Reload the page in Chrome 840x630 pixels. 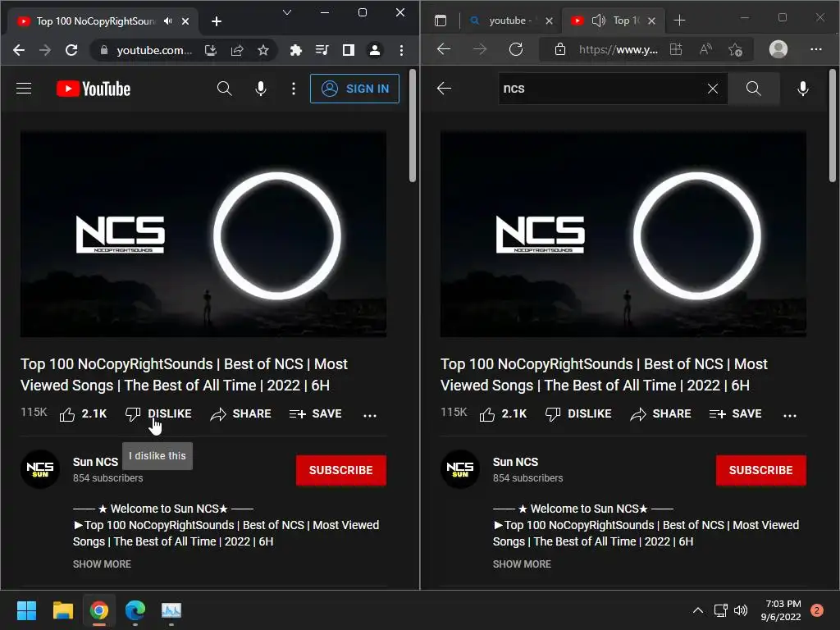click(x=71, y=50)
